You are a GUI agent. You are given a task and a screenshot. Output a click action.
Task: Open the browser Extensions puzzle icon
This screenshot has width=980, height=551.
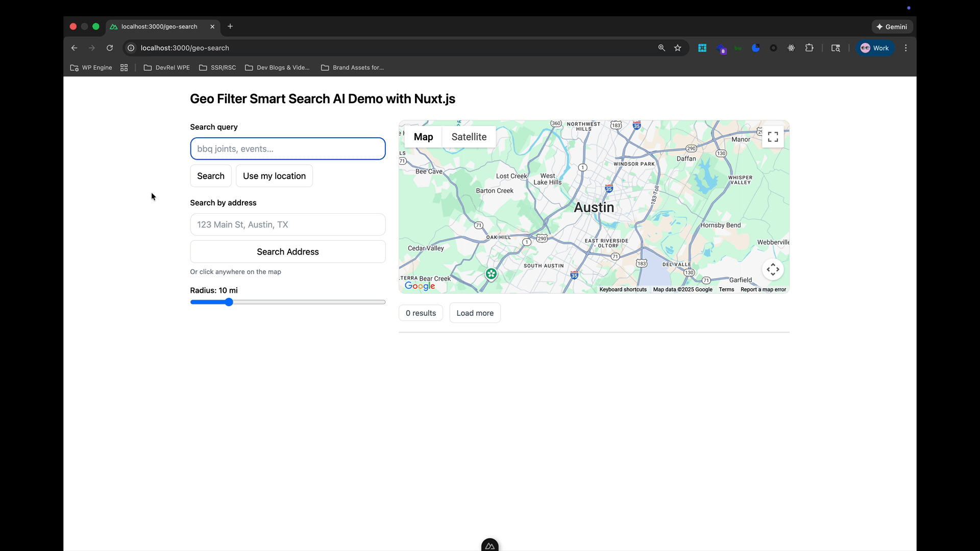coord(809,48)
